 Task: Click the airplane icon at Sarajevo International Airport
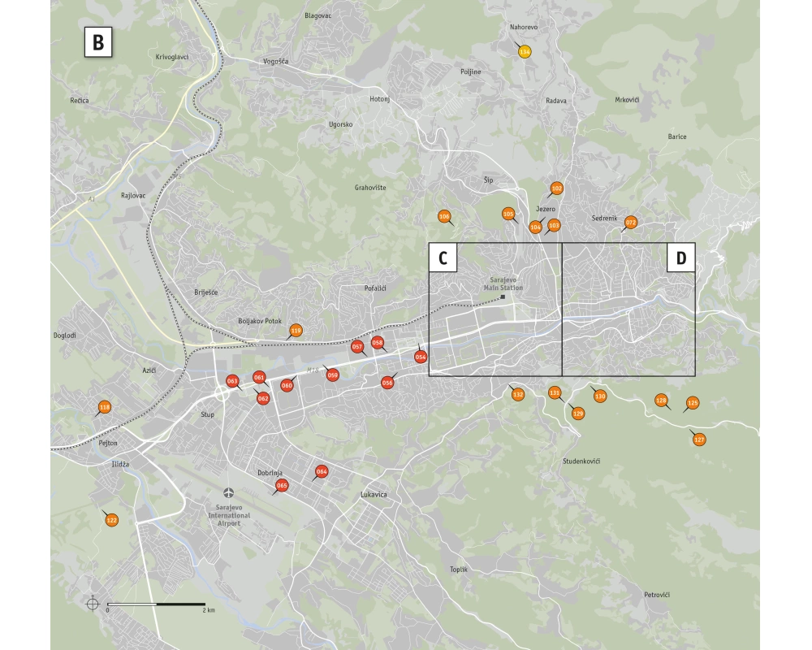tap(228, 493)
